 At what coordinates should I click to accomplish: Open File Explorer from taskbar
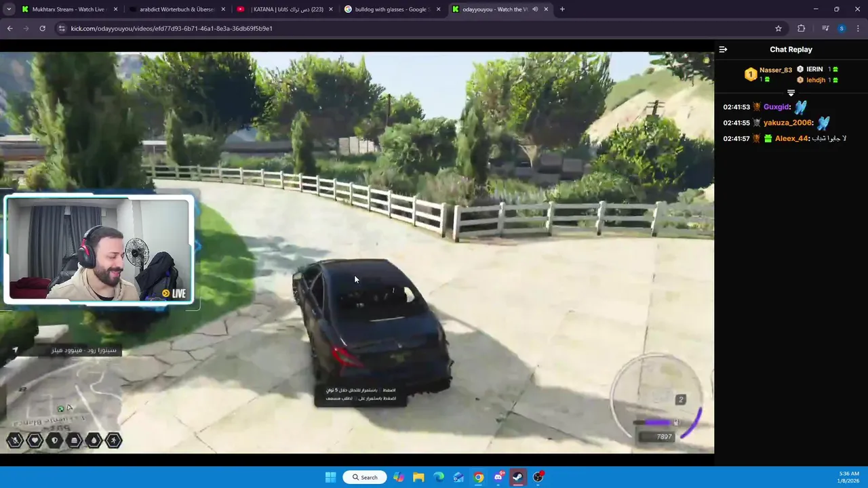pyautogui.click(x=418, y=477)
